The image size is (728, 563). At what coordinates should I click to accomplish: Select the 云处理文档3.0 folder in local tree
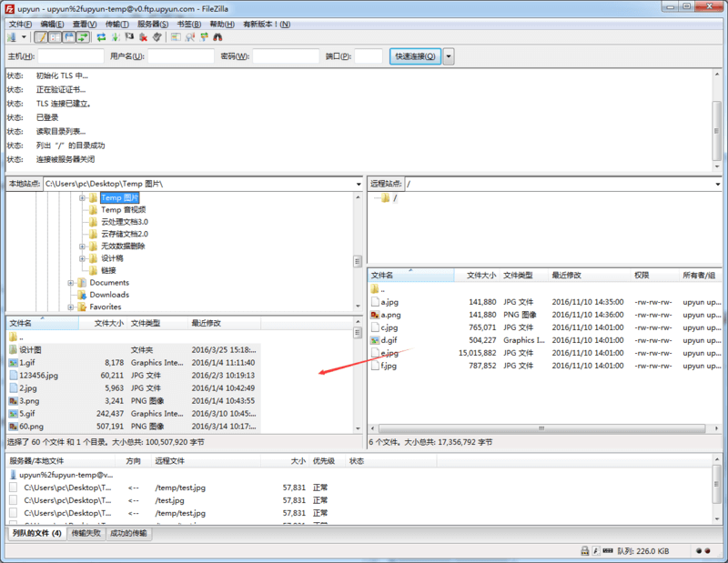pos(125,222)
